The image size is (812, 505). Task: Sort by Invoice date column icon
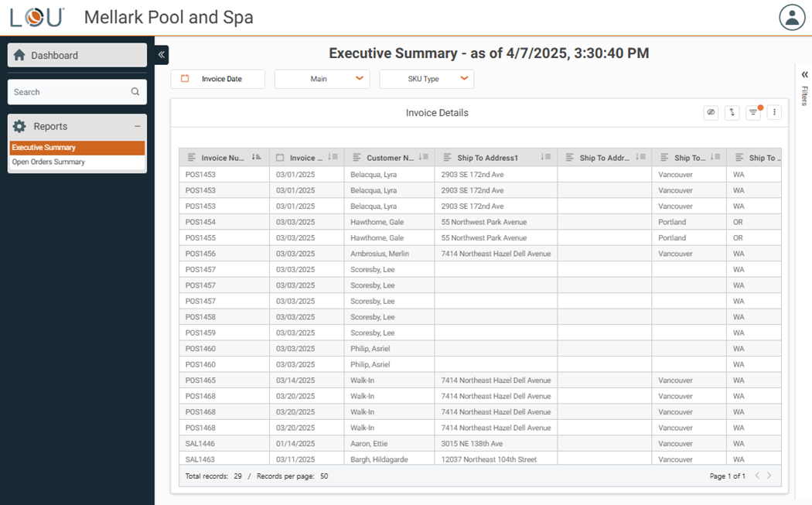[x=333, y=157]
